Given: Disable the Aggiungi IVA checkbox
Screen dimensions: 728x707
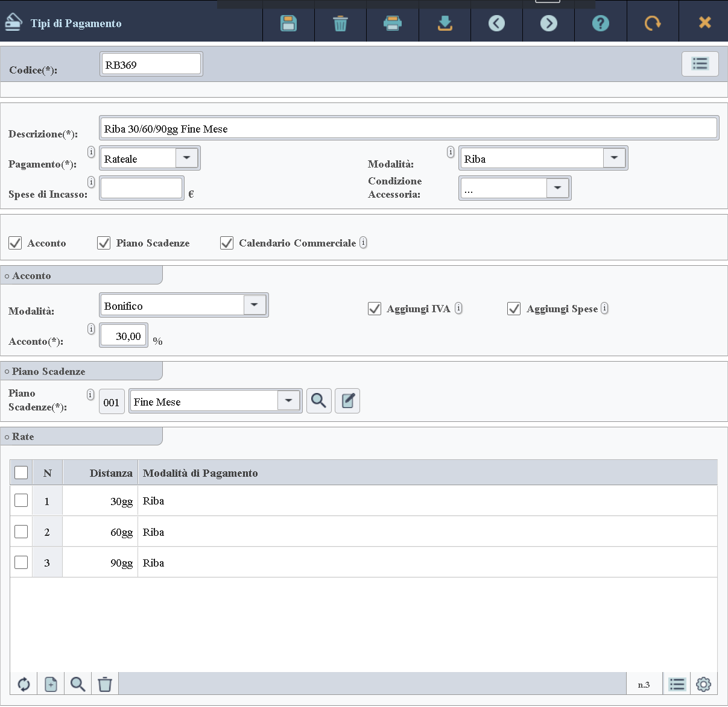Looking at the screenshot, I should [375, 309].
